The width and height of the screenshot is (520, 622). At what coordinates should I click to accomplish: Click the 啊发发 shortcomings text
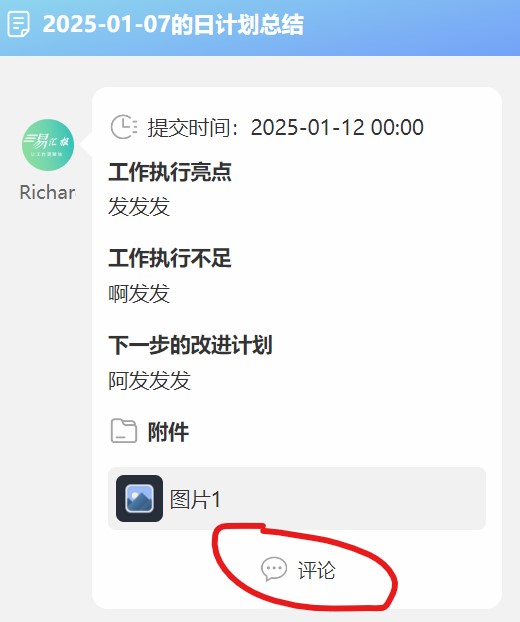click(x=139, y=294)
